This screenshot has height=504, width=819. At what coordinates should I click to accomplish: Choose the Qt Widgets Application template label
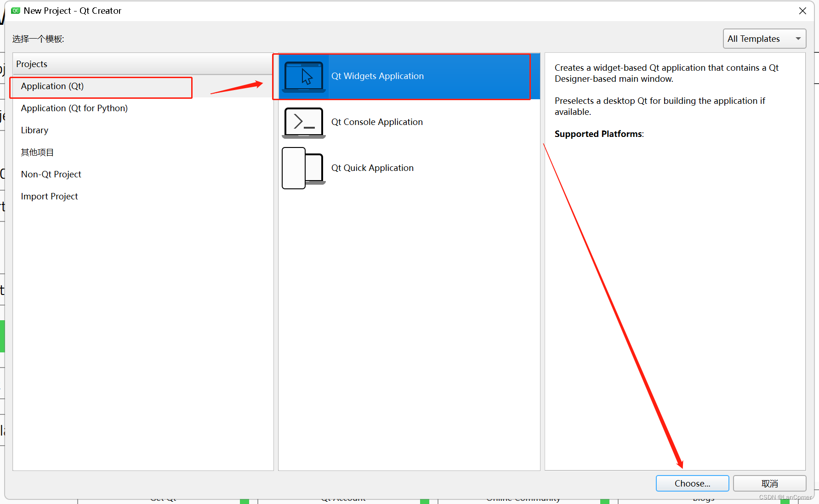(377, 76)
